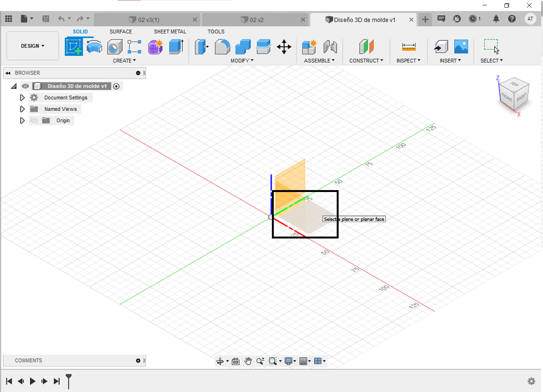Image resolution: width=543 pixels, height=392 pixels.
Task: Click the Redo arrow
Action: point(80,19)
